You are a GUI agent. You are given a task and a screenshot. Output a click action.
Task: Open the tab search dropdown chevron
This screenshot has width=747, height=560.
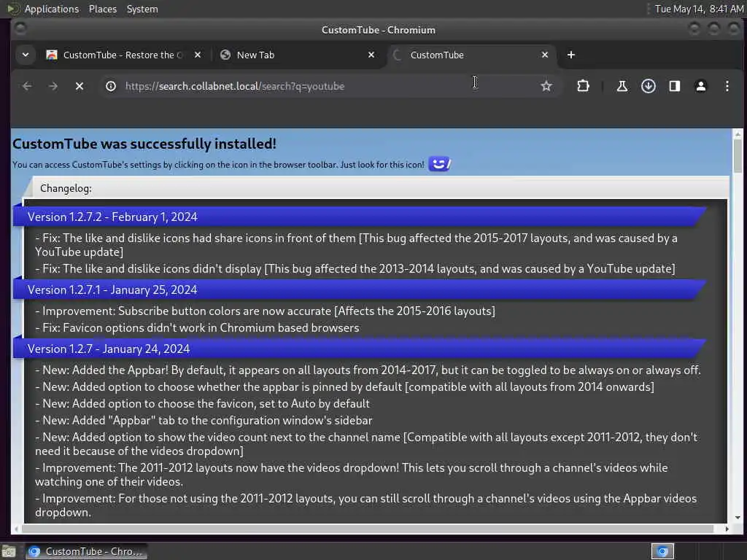(x=26, y=55)
